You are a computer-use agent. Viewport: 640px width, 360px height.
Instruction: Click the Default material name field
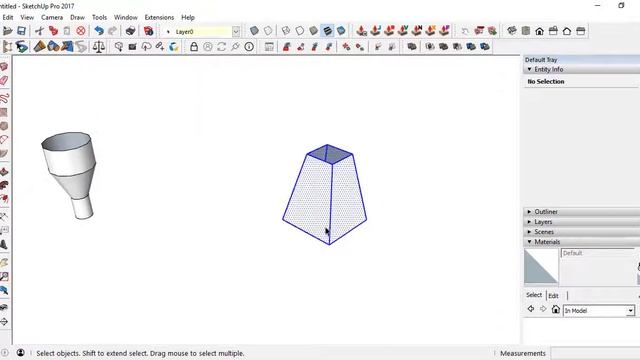coord(598,253)
